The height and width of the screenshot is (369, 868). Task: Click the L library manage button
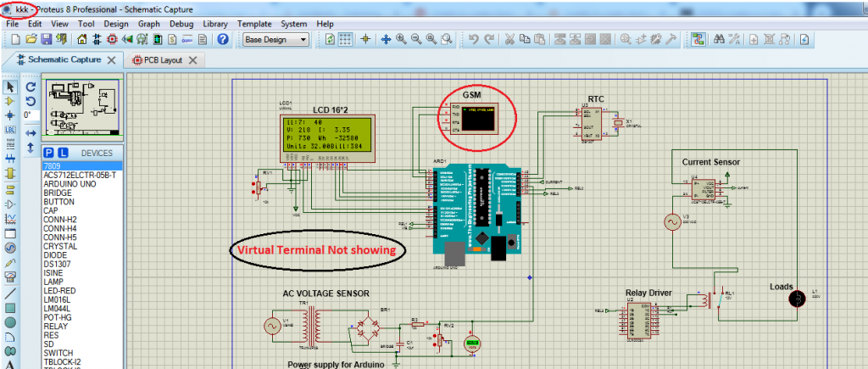click(63, 153)
